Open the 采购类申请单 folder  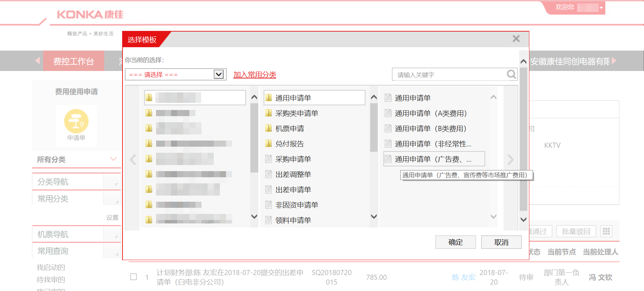(x=296, y=113)
